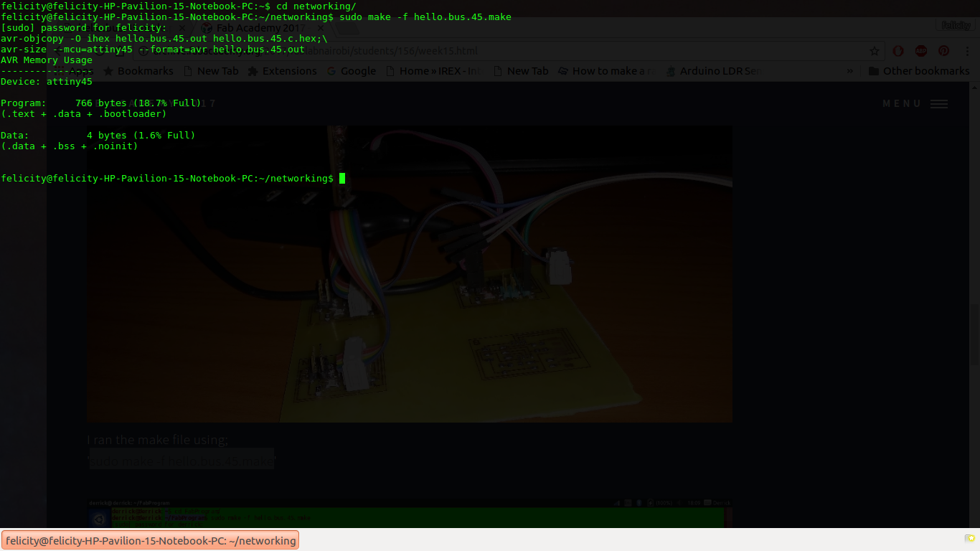This screenshot has width=980, height=551.
Task: Click the 'Data: 4 bytes (1.6% Full)' line
Action: click(x=98, y=136)
